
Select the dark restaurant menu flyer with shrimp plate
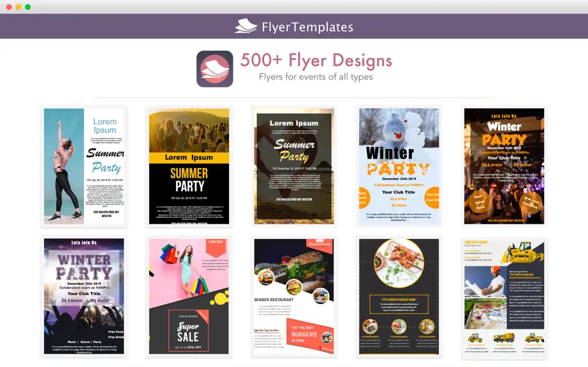[x=399, y=296]
